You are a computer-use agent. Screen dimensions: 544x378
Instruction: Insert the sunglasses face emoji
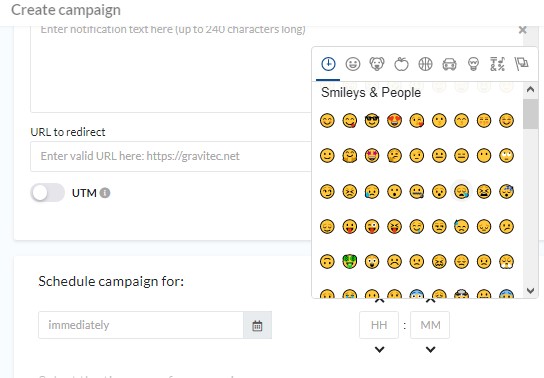pos(372,121)
